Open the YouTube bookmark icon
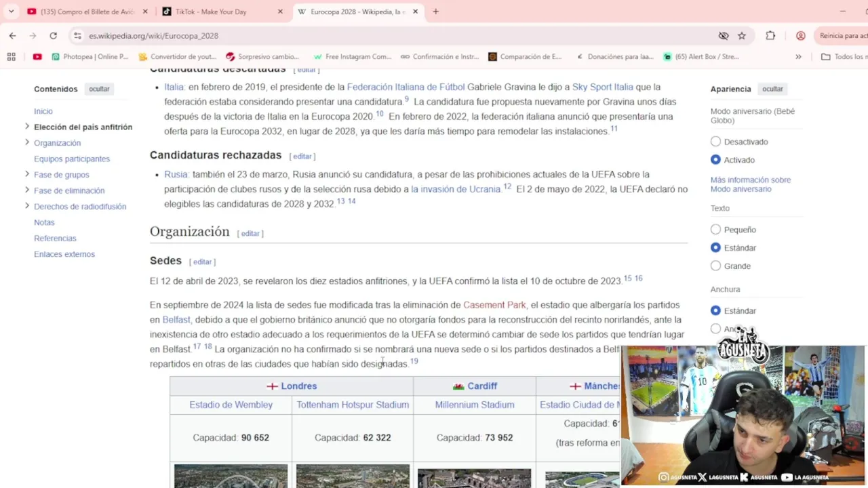Image resolution: width=868 pixels, height=488 pixels. click(x=37, y=57)
